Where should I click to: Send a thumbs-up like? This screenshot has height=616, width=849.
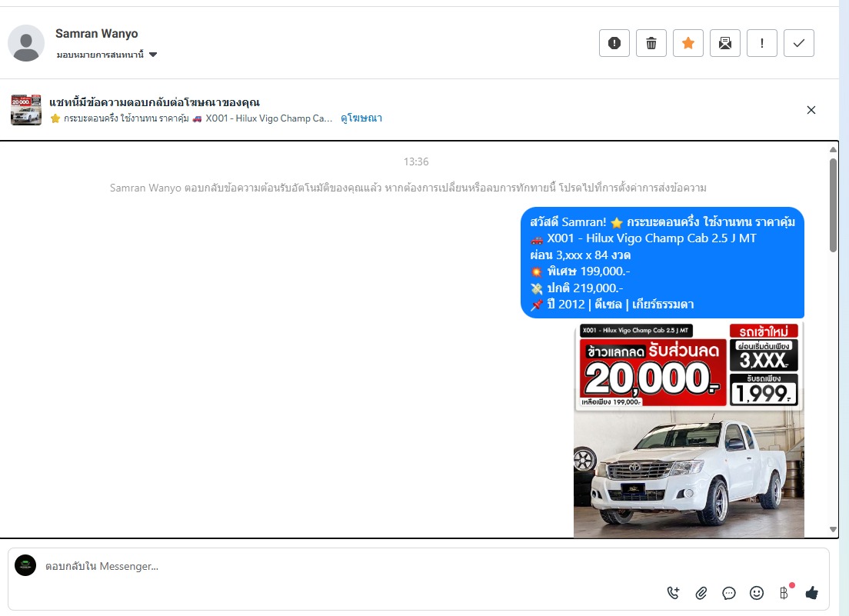pyautogui.click(x=811, y=593)
